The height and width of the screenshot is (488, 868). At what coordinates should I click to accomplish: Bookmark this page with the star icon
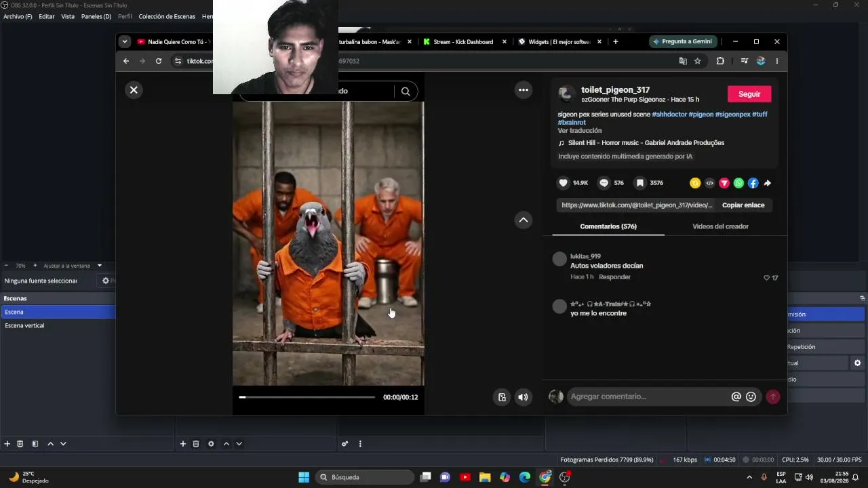pos(697,61)
